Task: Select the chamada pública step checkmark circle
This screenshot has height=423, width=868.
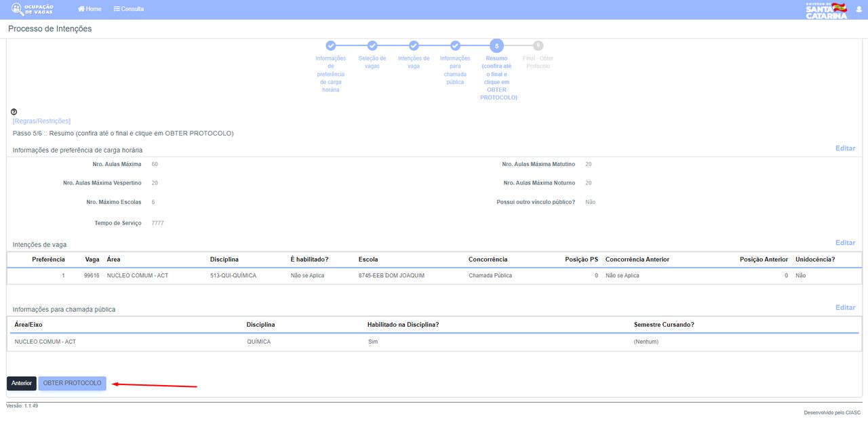Action: (x=455, y=46)
